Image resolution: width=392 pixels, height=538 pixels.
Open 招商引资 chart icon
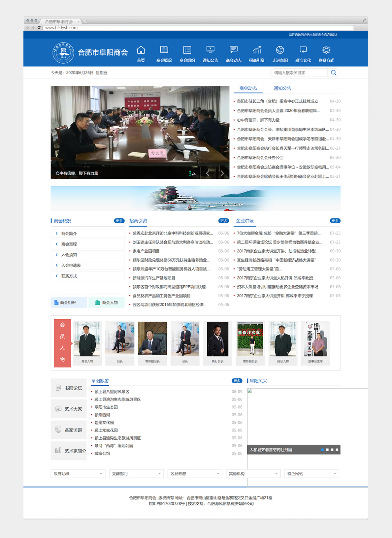click(x=257, y=50)
